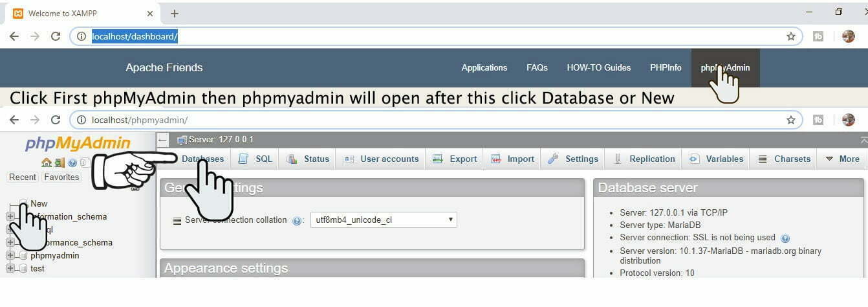Screen dimensions: 868x307
Task: Open the Export tab
Action: (455, 159)
